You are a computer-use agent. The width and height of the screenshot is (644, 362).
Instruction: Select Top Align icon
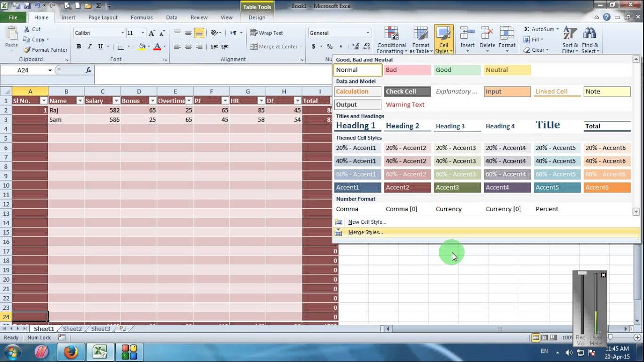177,33
